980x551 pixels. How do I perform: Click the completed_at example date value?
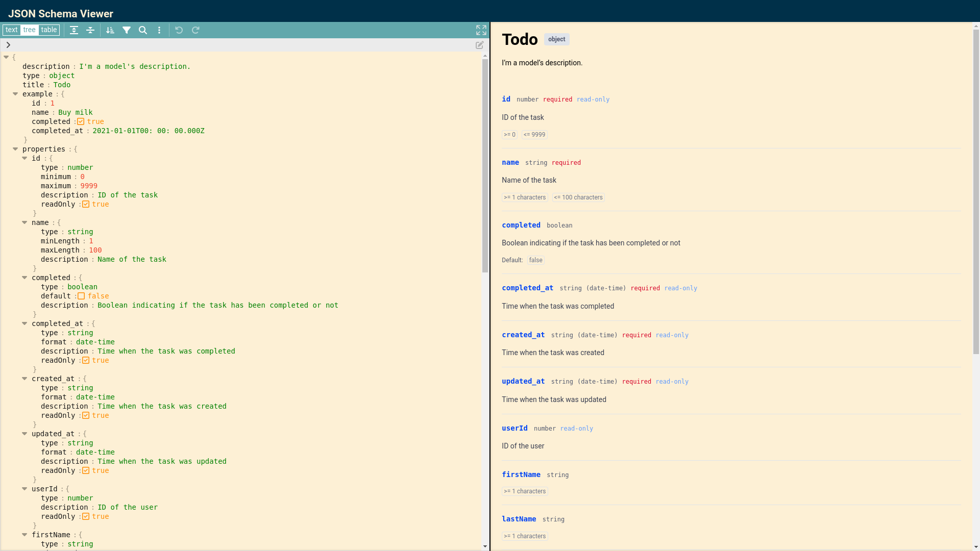[149, 131]
